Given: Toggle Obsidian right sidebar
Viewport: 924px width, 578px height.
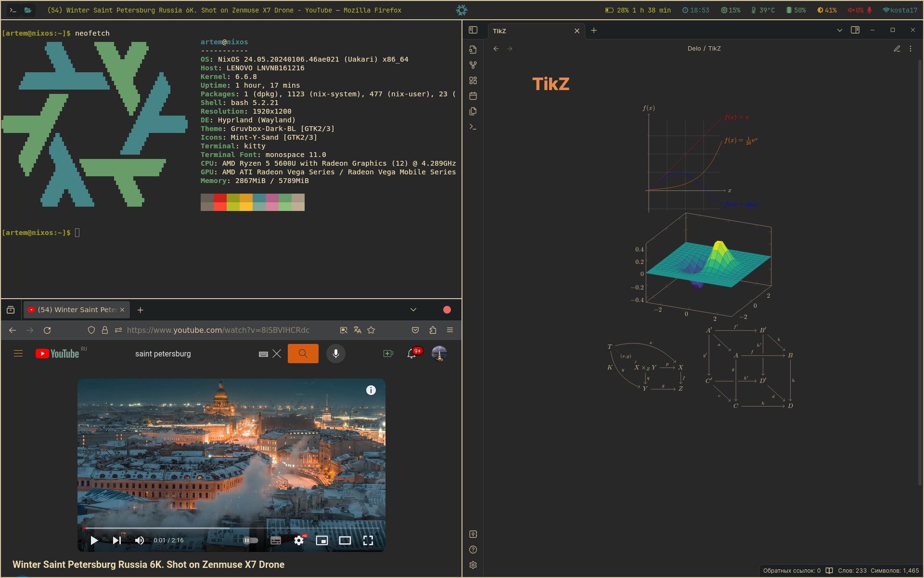Looking at the screenshot, I should (855, 30).
